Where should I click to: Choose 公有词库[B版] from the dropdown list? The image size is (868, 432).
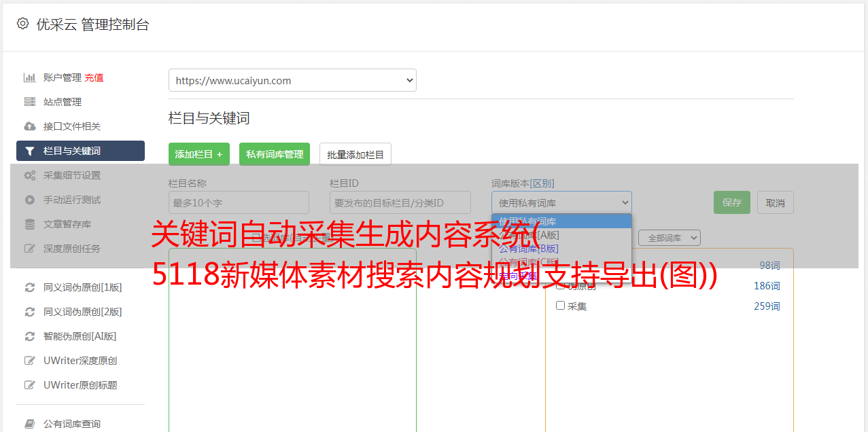click(561, 249)
